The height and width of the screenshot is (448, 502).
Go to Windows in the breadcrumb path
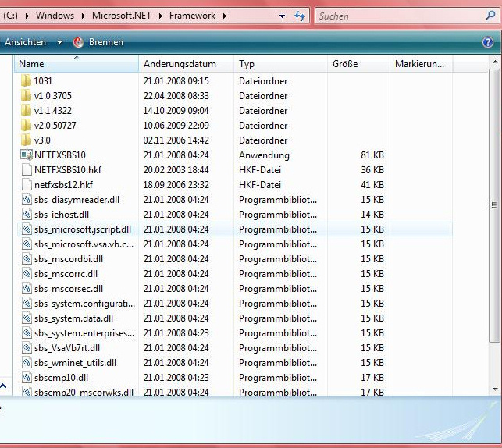pos(55,16)
